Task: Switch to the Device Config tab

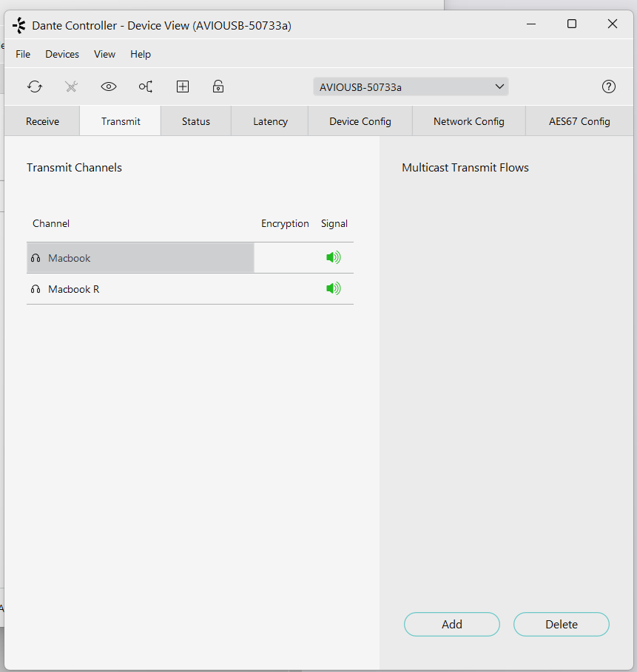Action: (x=360, y=121)
